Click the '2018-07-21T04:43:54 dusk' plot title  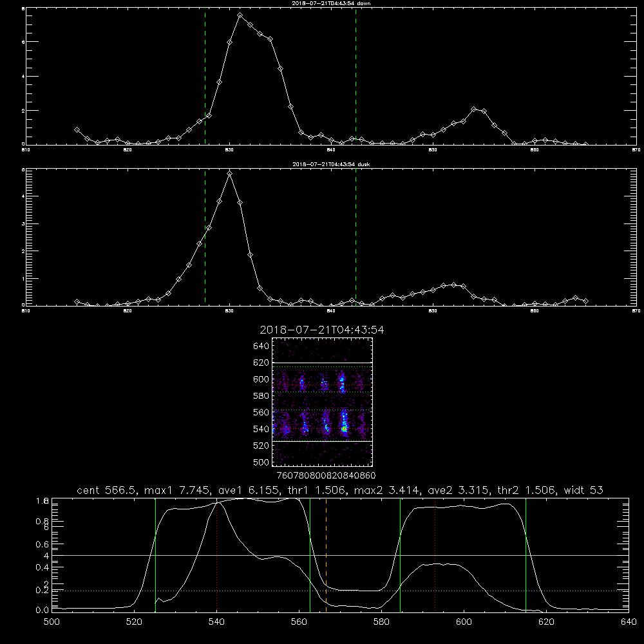pos(331,164)
